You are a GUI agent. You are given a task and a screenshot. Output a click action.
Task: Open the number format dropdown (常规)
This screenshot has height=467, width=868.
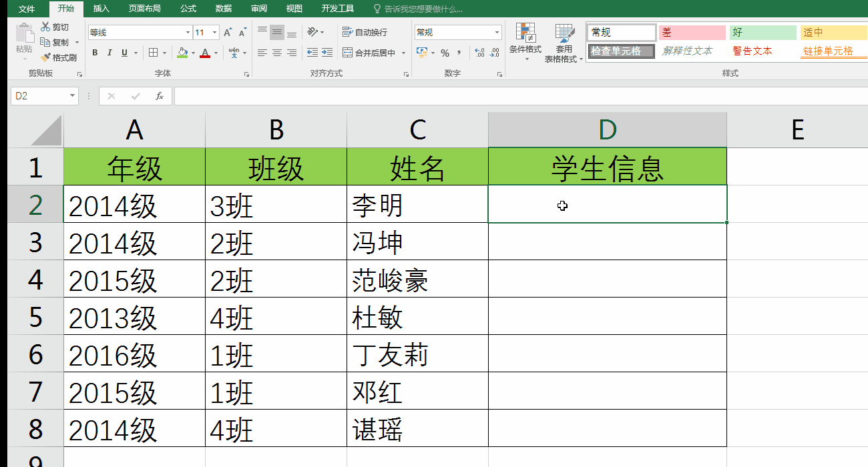pos(497,31)
